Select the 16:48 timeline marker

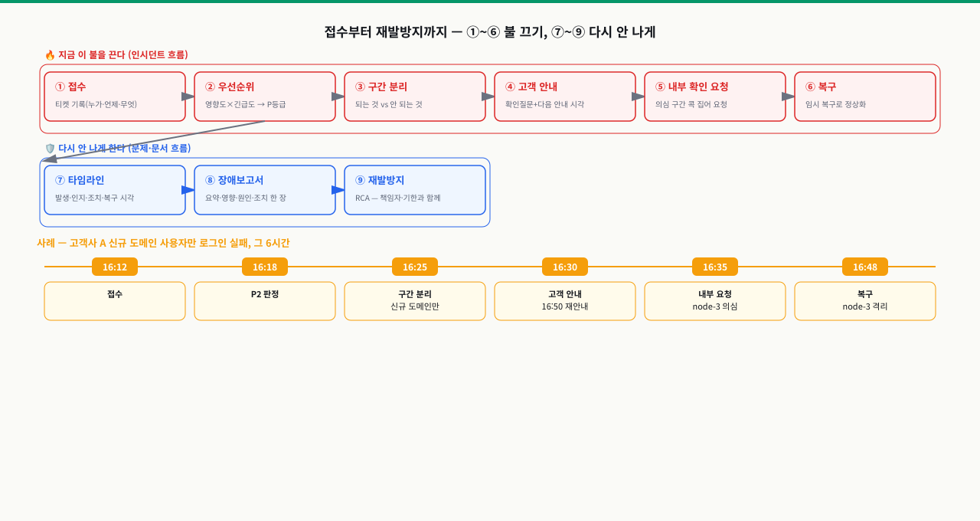click(x=865, y=267)
